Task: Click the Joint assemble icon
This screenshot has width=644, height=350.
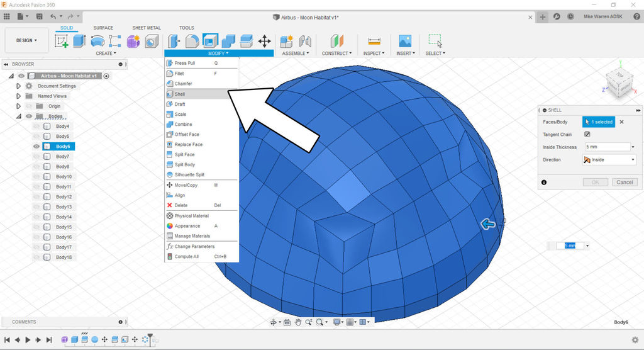Action: tap(305, 41)
